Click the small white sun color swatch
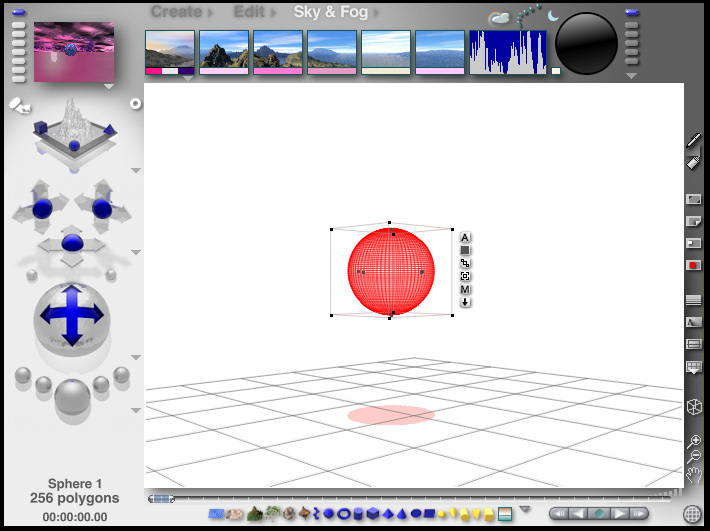 556,71
